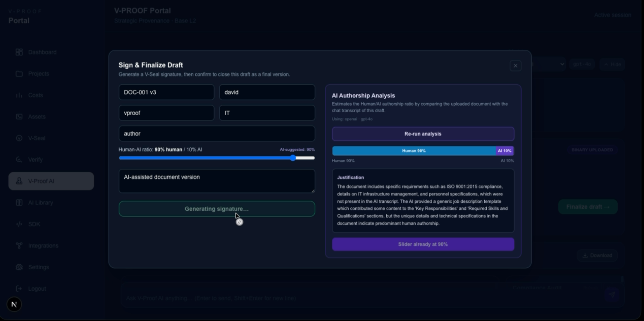Click the SDK code brackets icon

19,224
